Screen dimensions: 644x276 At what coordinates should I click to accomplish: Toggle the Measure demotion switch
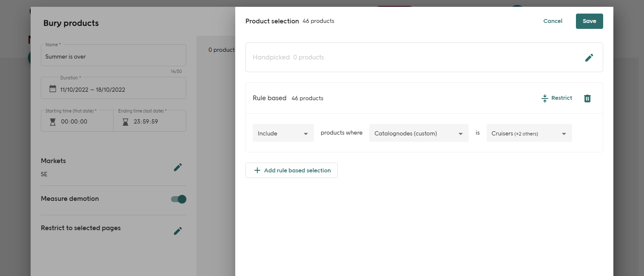(179, 199)
